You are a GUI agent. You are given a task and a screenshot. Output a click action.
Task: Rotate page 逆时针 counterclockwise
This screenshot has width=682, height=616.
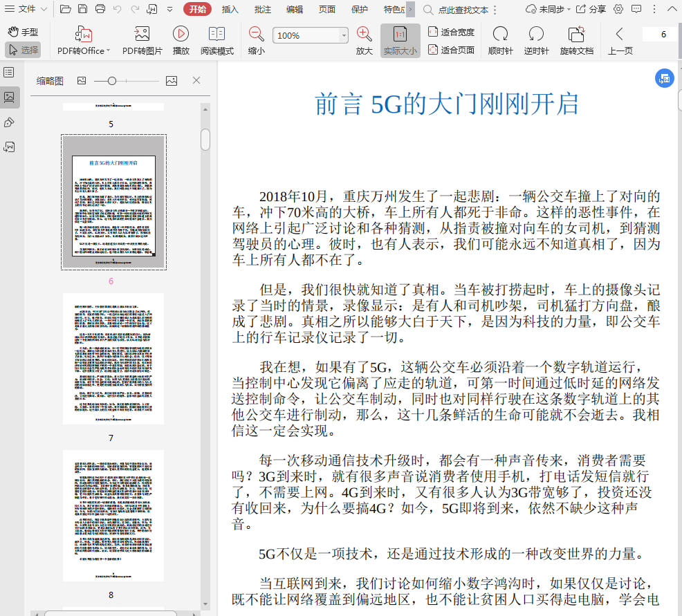point(536,41)
